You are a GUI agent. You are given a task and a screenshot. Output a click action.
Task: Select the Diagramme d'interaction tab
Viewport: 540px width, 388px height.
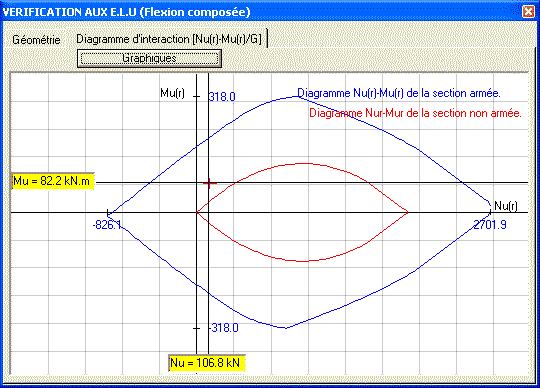click(x=169, y=39)
